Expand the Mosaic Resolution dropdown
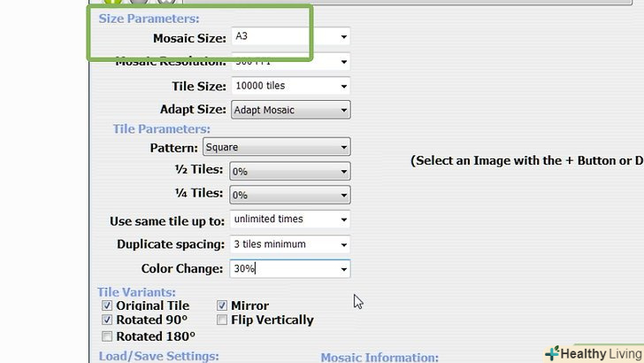 (343, 62)
